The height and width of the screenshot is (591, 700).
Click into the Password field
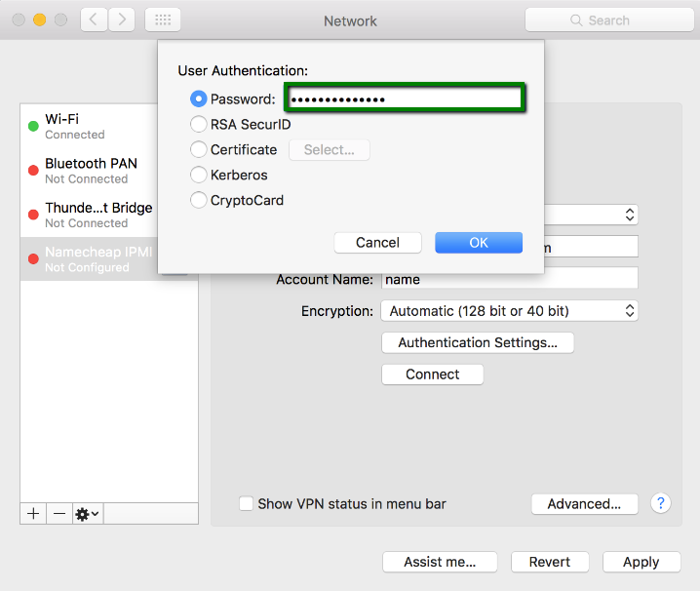click(x=405, y=98)
